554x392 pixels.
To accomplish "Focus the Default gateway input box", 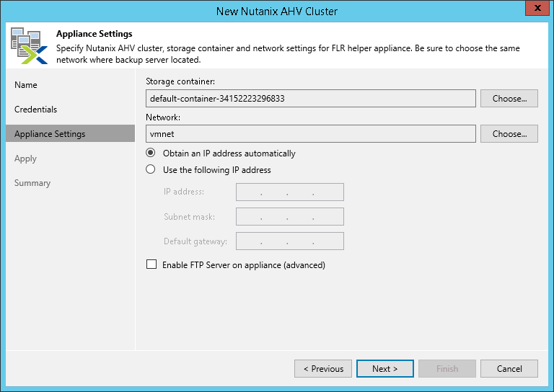I will coord(289,241).
